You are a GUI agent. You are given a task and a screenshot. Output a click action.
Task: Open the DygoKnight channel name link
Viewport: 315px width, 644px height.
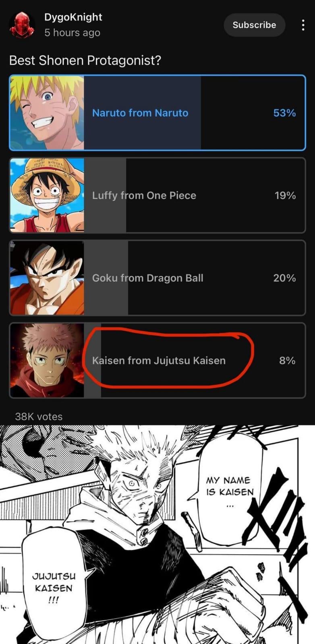point(73,17)
